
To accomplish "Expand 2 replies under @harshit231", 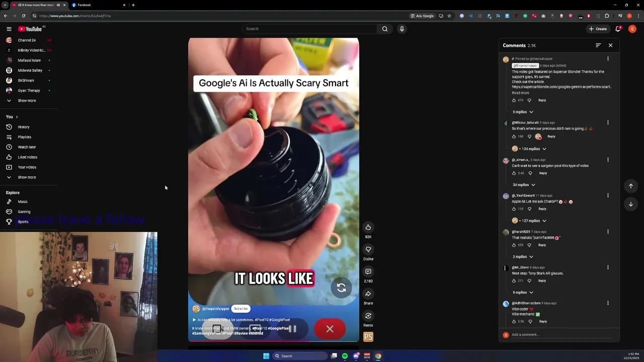I will 522,257.
